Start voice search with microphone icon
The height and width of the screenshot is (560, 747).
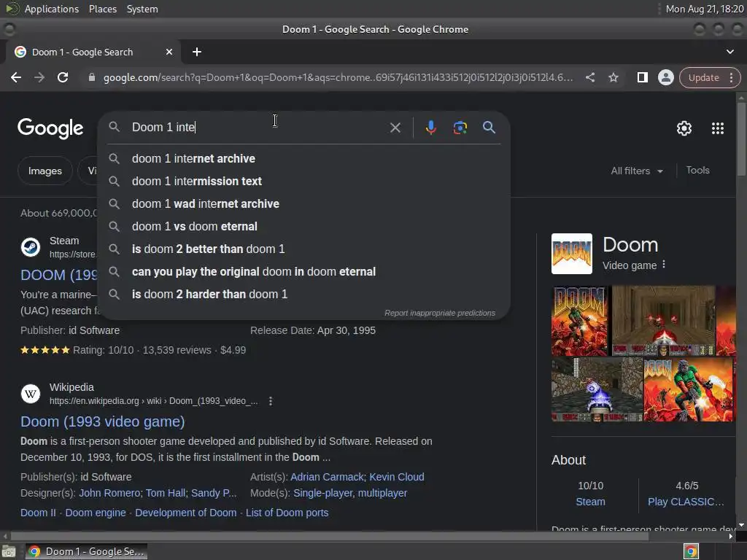tap(430, 128)
